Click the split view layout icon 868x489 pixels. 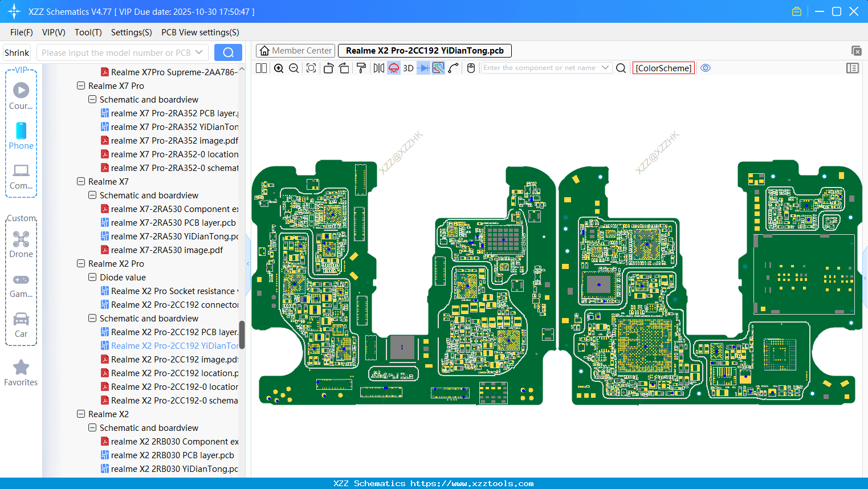tap(262, 68)
